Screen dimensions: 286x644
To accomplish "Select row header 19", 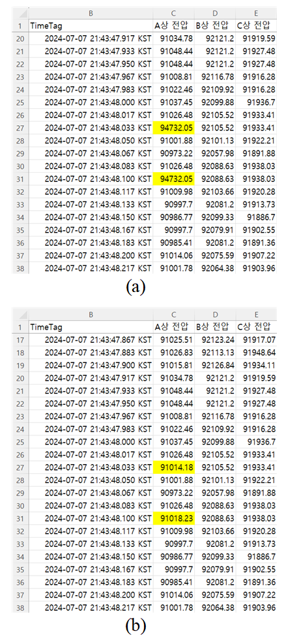I will tap(20, 366).
